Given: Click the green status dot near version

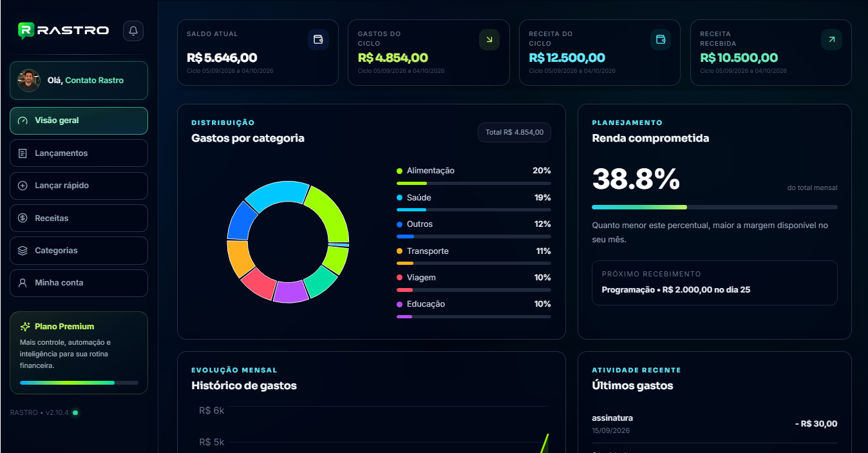Looking at the screenshot, I should click(x=75, y=412).
